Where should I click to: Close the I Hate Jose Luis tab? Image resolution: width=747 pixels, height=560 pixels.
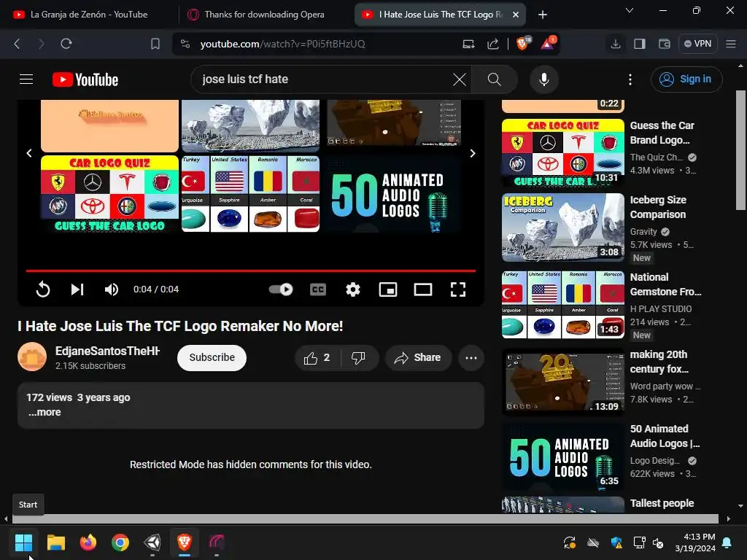click(516, 15)
